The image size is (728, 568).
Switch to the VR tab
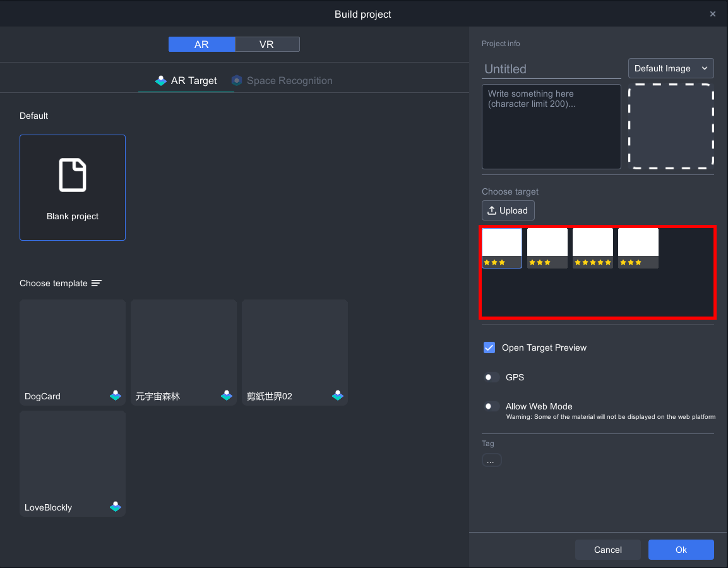[267, 44]
